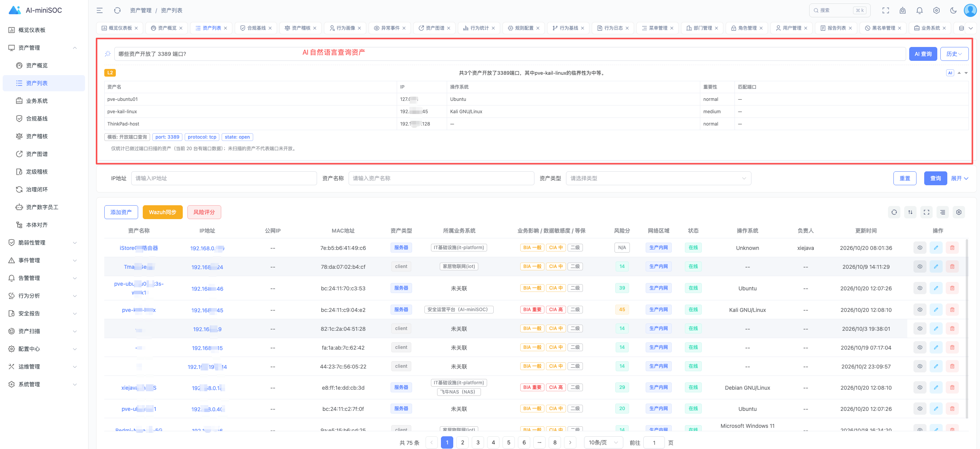This screenshot has width=980, height=449.
Task: View details of Kali GNU/Linux asset
Action: coord(920,310)
